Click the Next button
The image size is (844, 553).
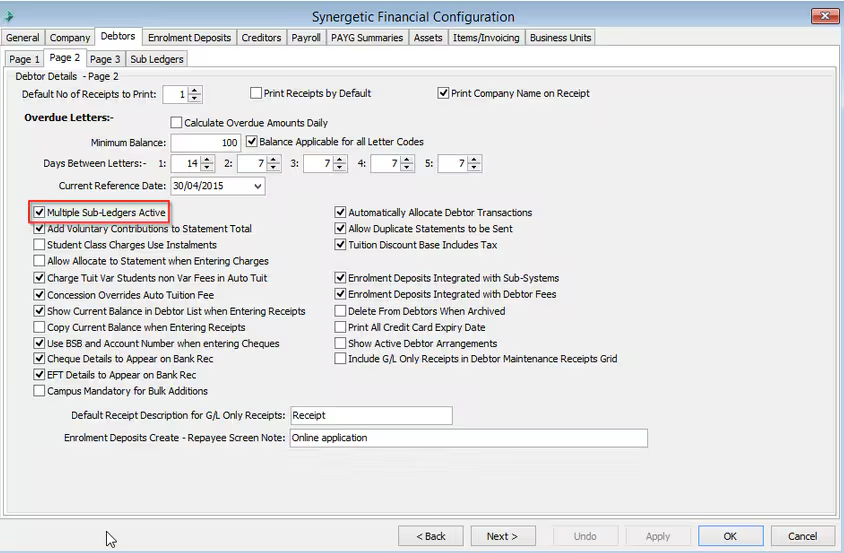(x=503, y=536)
